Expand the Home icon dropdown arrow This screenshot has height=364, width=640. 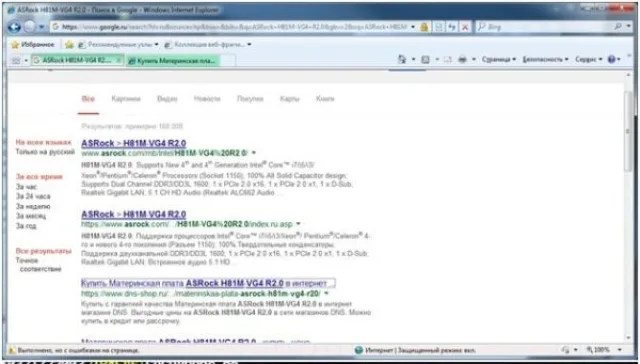pyautogui.click(x=413, y=60)
